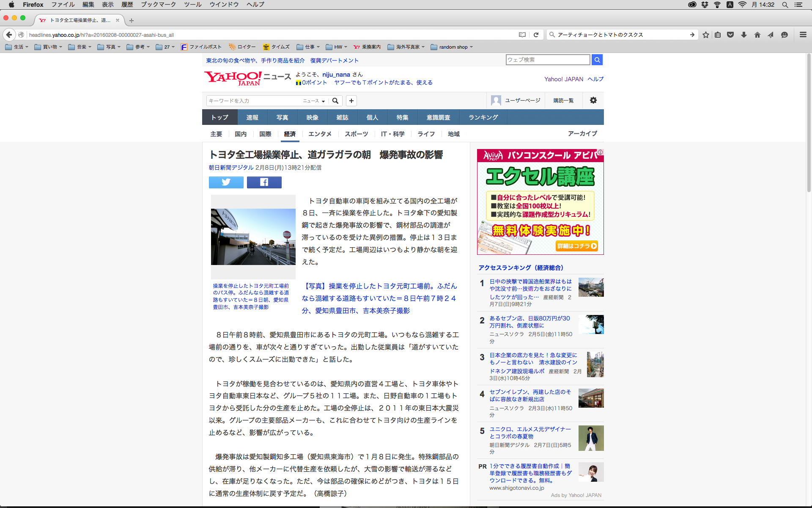
Task: Share article via Facebook button
Action: pos(264,182)
